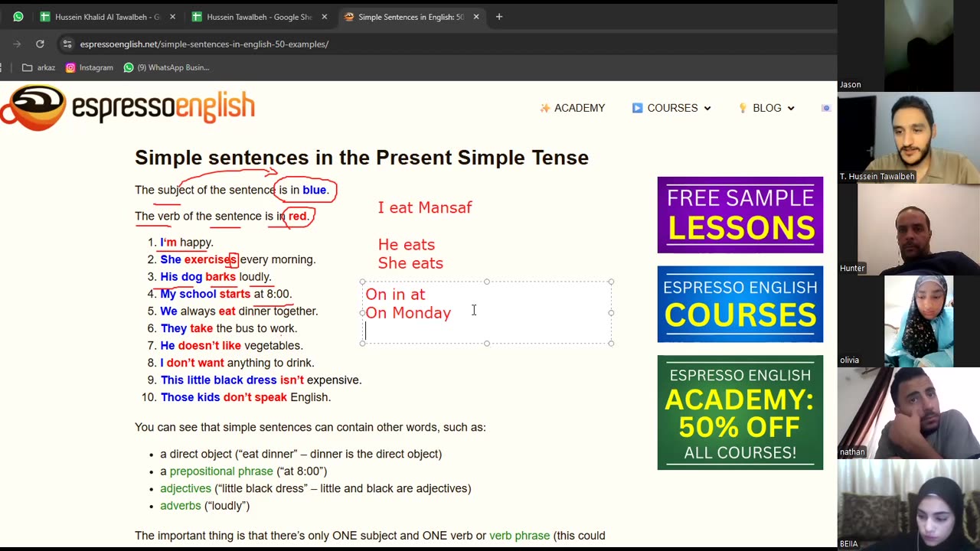Screen dimensions: 980x551
Task: Go forward in browser history
Action: tap(17, 44)
